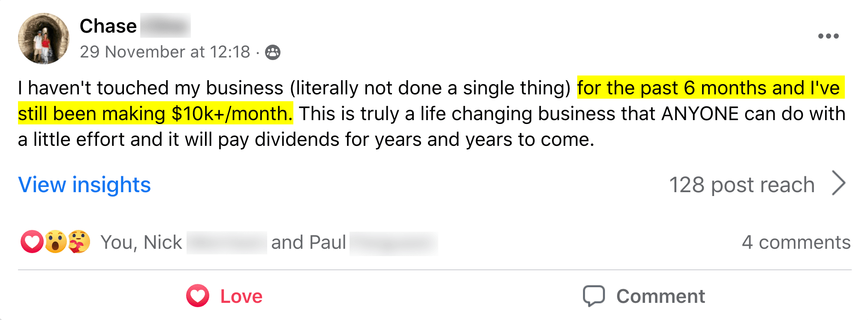868x320 pixels.
Task: Click the author name Chase
Action: [x=108, y=26]
